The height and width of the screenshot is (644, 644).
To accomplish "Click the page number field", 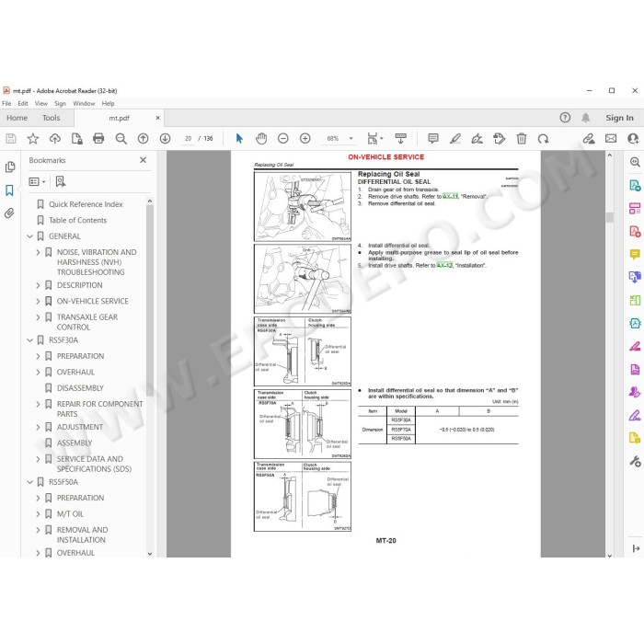I will point(188,139).
